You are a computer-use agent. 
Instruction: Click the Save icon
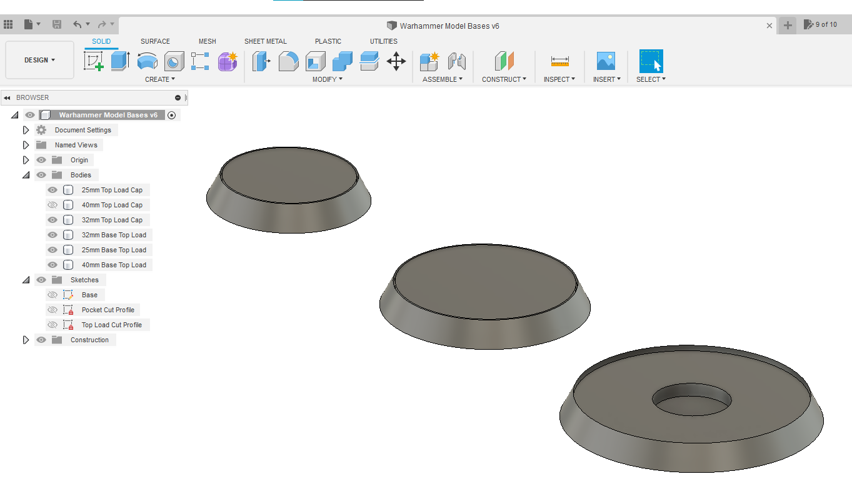(x=57, y=24)
